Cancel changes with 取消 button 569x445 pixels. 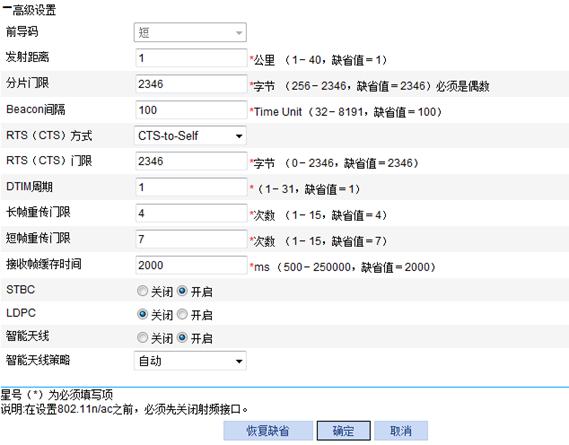(401, 431)
